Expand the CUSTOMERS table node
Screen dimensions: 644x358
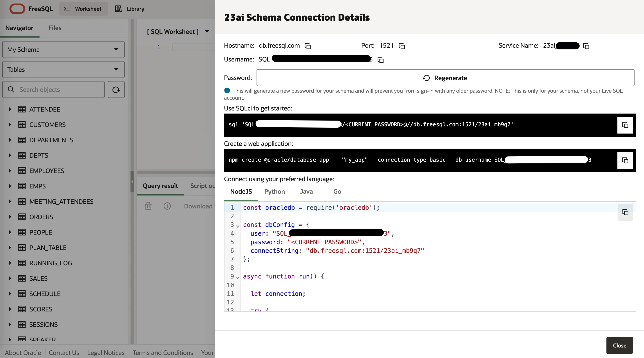(x=10, y=125)
